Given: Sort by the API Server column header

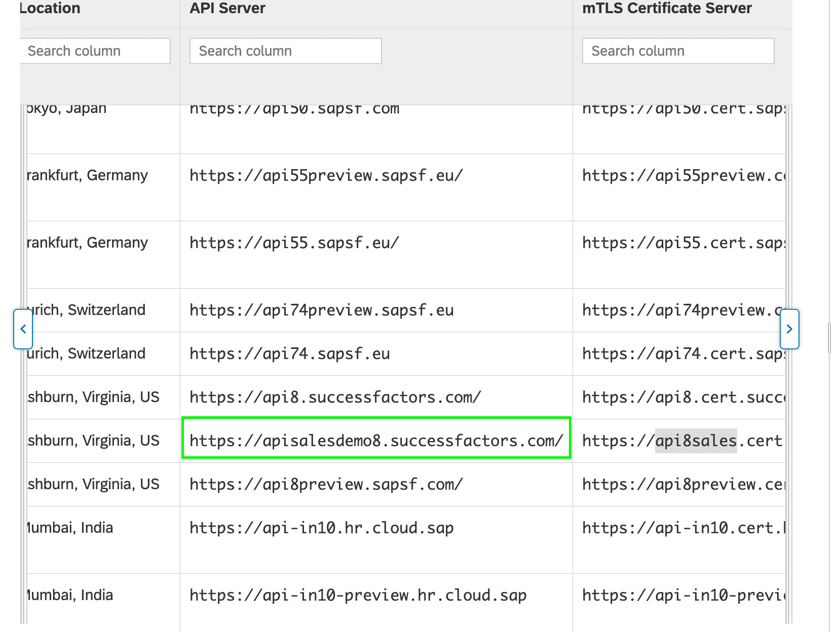Looking at the screenshot, I should (x=227, y=8).
